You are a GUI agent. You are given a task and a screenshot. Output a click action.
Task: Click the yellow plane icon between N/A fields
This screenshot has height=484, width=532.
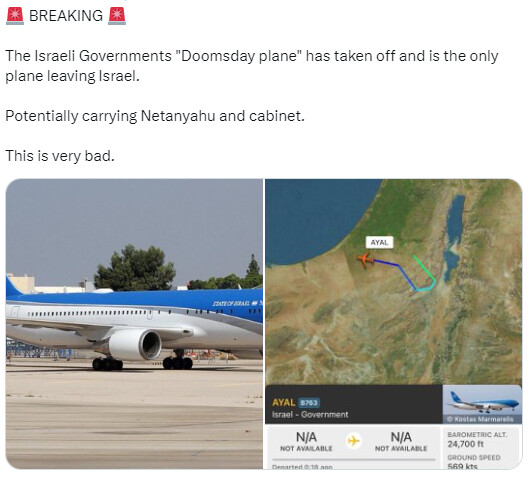pos(354,442)
